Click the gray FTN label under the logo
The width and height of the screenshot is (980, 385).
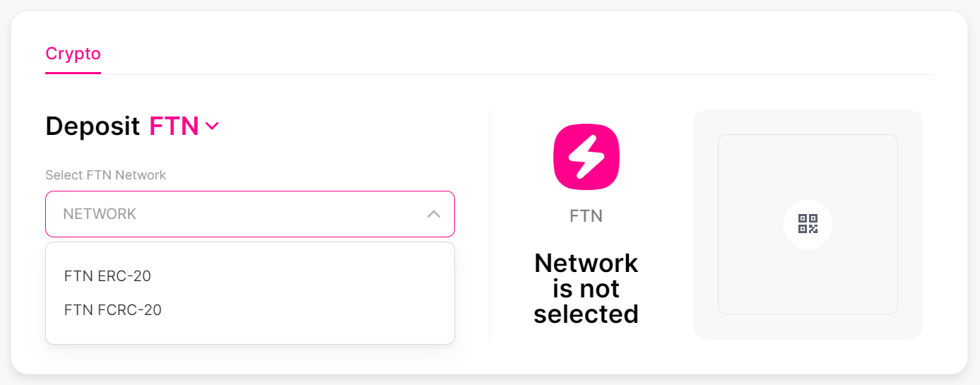[x=586, y=215]
